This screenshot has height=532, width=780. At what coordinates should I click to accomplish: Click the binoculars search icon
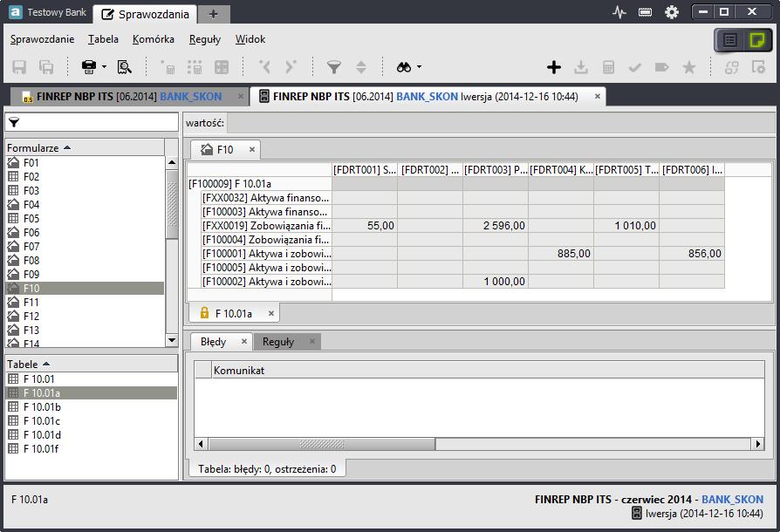[404, 67]
